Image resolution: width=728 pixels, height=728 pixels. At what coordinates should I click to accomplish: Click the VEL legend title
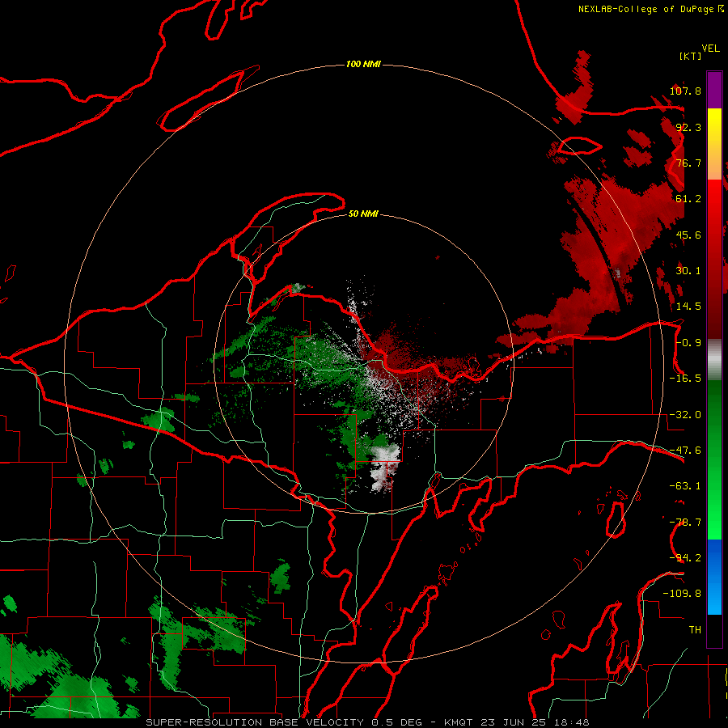710,49
